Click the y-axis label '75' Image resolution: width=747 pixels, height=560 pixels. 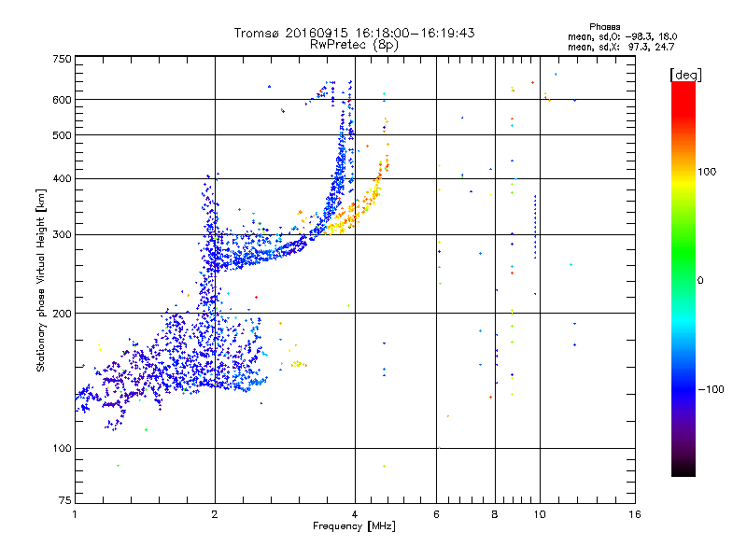pyautogui.click(x=65, y=500)
